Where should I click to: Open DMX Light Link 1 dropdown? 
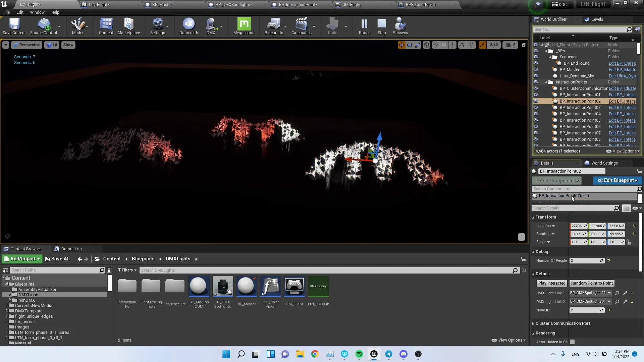590,293
